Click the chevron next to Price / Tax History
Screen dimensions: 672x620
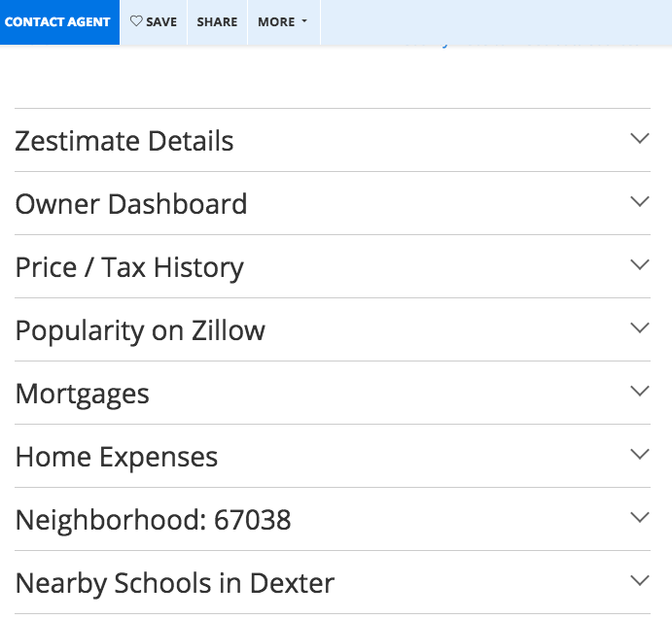coord(639,265)
